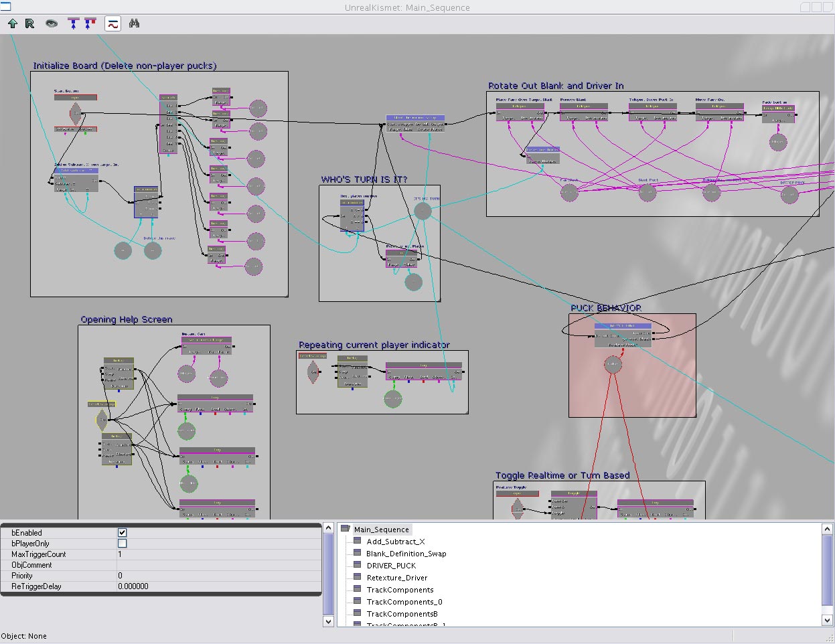Check the bPlayerOnly checkbox

[x=122, y=544]
